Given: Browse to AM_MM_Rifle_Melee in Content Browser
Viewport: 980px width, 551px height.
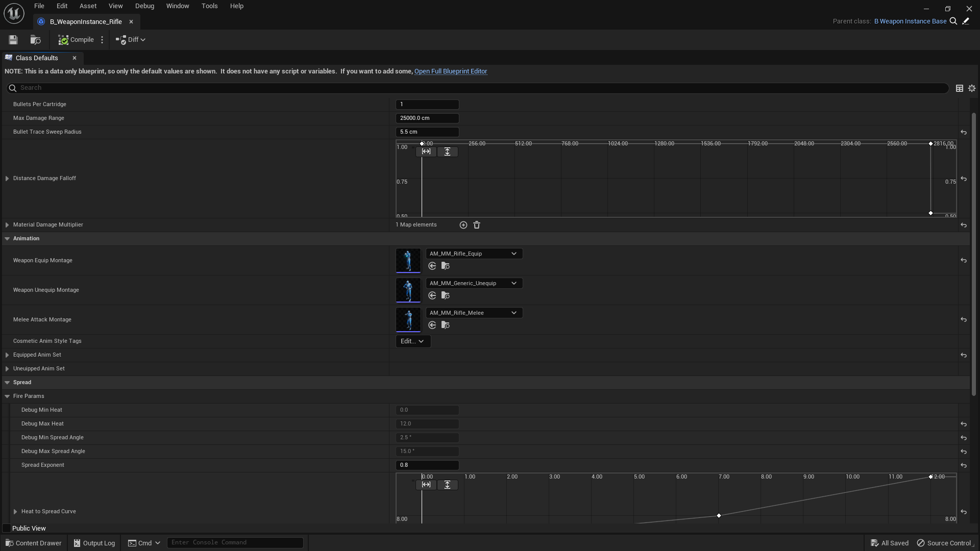Looking at the screenshot, I should pyautogui.click(x=446, y=325).
